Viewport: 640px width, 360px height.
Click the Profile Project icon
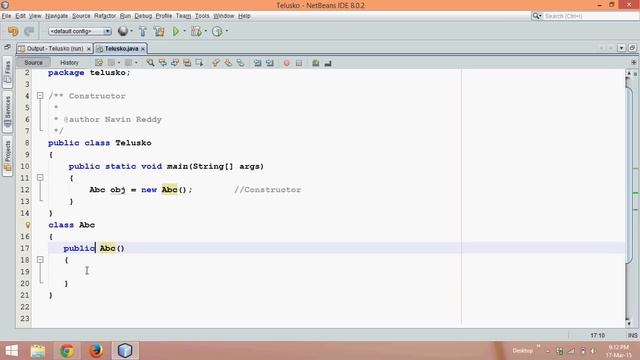[x=217, y=31]
